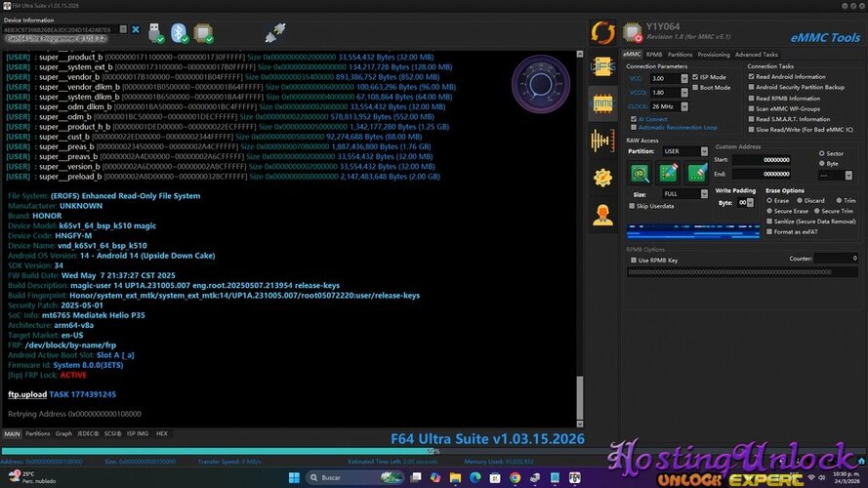Click the Bluetooth status icon
The height and width of the screenshot is (488, 868).
tap(181, 33)
